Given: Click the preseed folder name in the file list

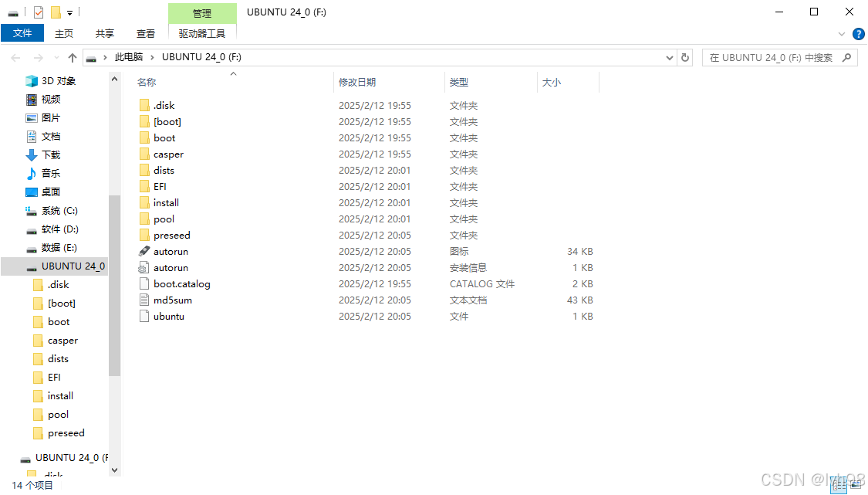Looking at the screenshot, I should (x=171, y=235).
